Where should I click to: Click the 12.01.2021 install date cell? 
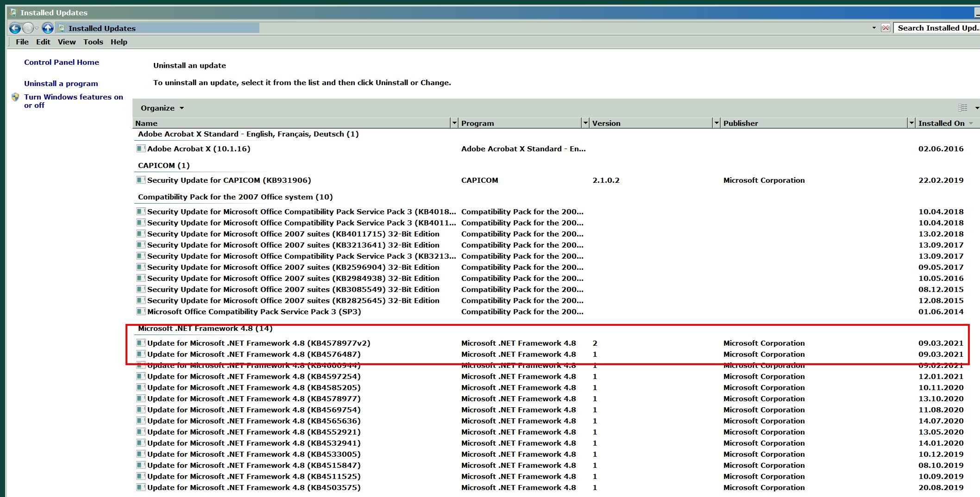941,376
